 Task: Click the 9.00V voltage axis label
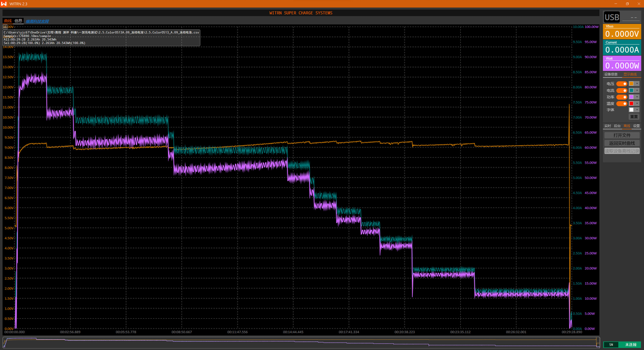(9, 147)
